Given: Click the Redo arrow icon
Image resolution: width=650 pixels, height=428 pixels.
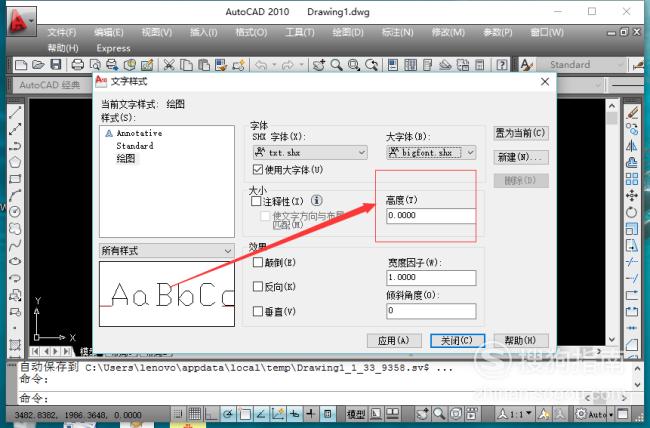Looking at the screenshot, I should click(288, 65).
